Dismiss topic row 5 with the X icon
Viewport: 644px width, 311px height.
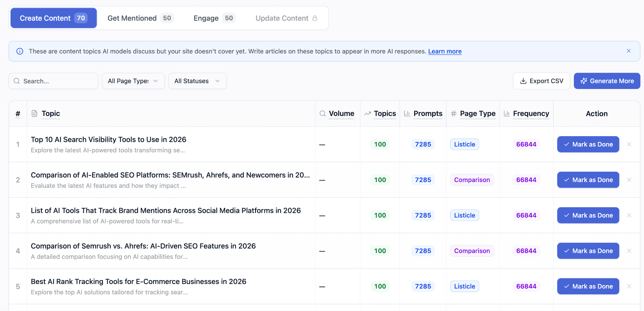click(629, 286)
